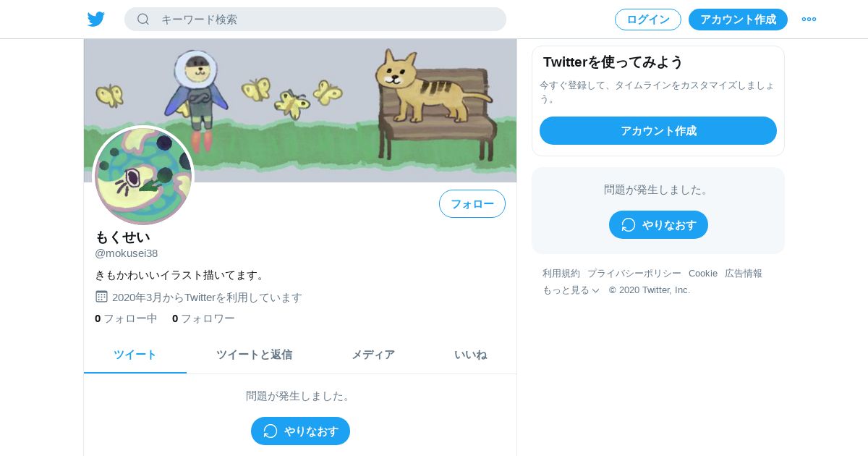This screenshot has height=456, width=868.
Task: Click retry icon in the sidebar panel
Action: (629, 224)
